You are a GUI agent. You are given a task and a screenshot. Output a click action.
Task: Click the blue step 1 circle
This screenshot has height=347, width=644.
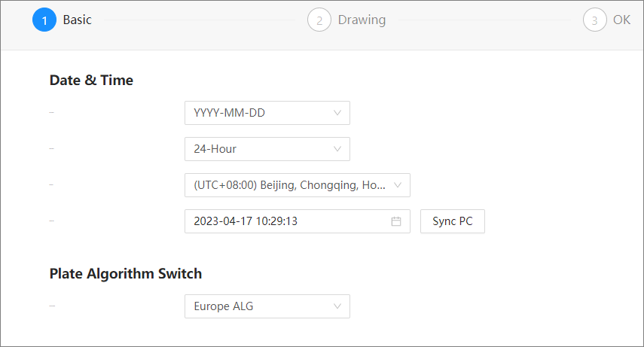pos(44,20)
